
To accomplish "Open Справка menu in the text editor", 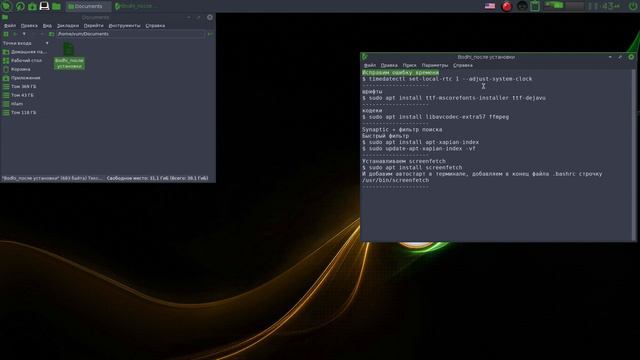I will (x=463, y=65).
